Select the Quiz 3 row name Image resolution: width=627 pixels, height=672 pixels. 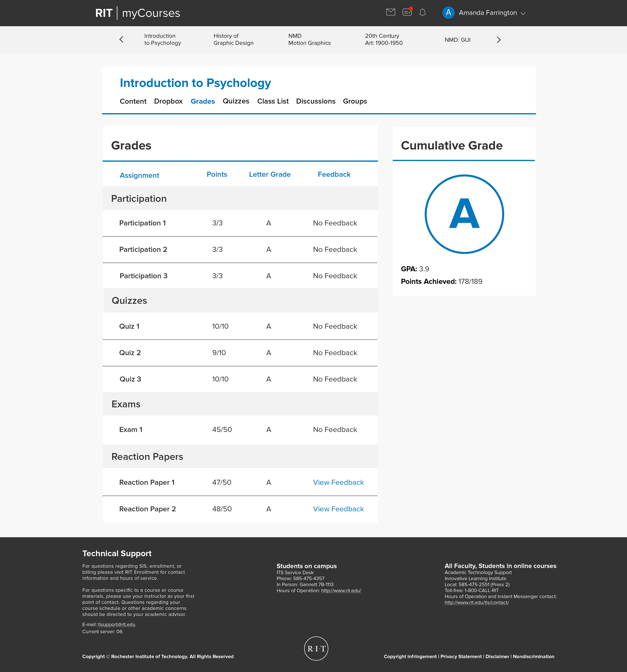130,379
